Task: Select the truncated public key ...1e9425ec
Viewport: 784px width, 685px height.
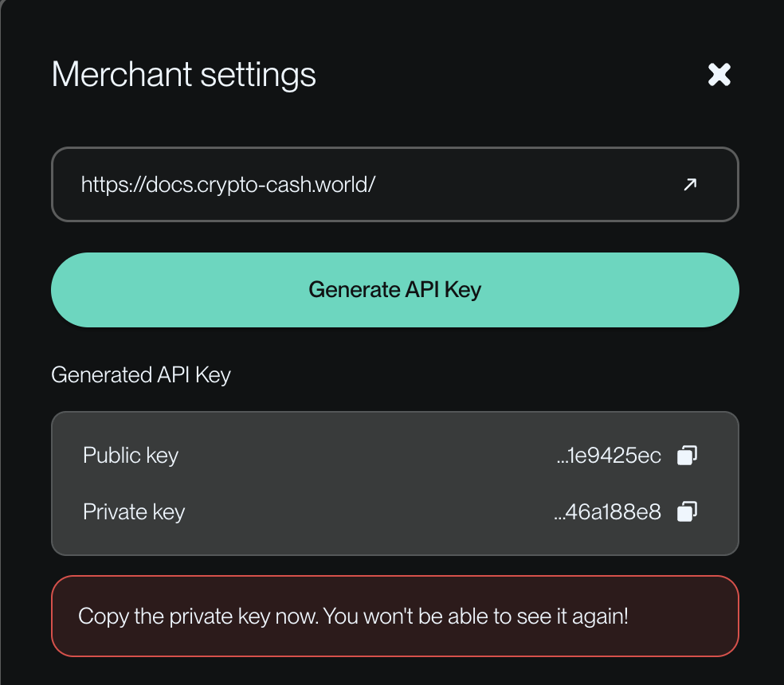Action: tap(610, 456)
